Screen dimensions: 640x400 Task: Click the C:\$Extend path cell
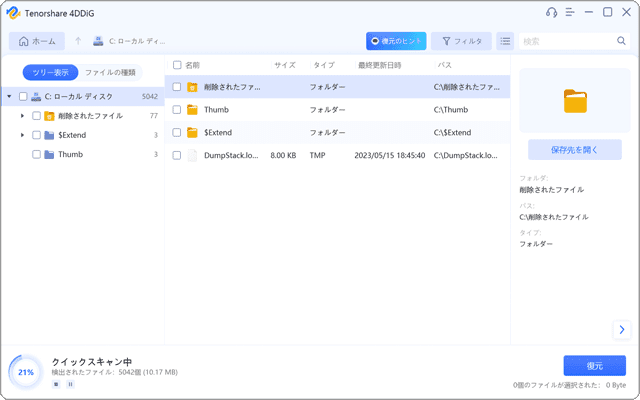pos(452,132)
